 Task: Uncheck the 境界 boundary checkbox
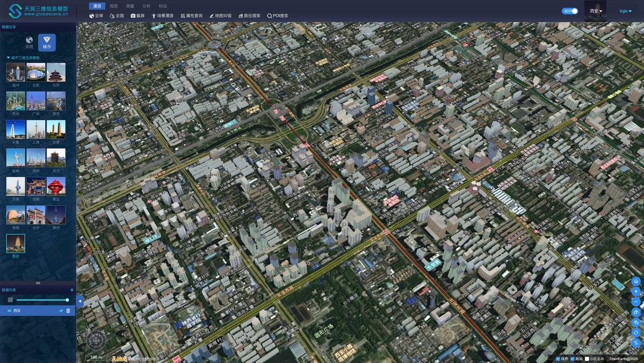click(558, 359)
